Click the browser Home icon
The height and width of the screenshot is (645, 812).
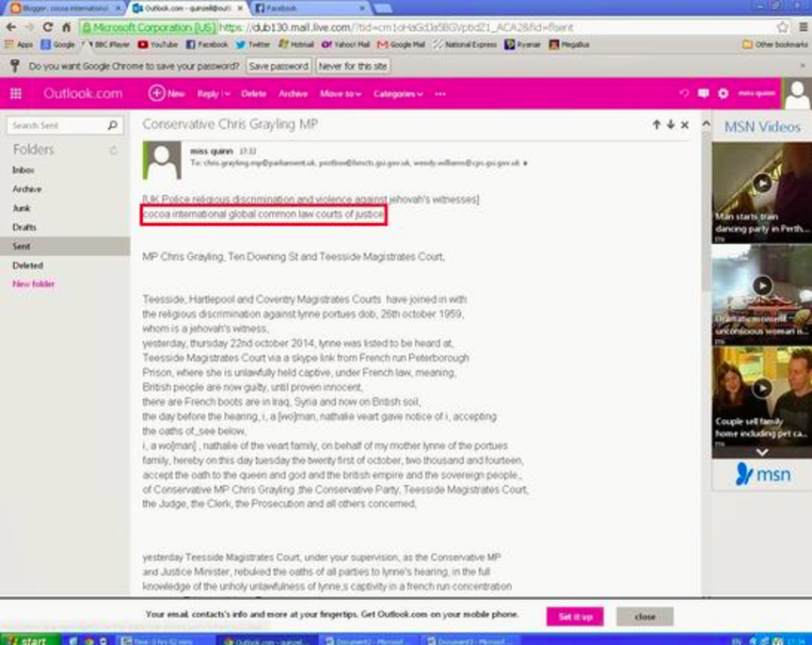66,27
